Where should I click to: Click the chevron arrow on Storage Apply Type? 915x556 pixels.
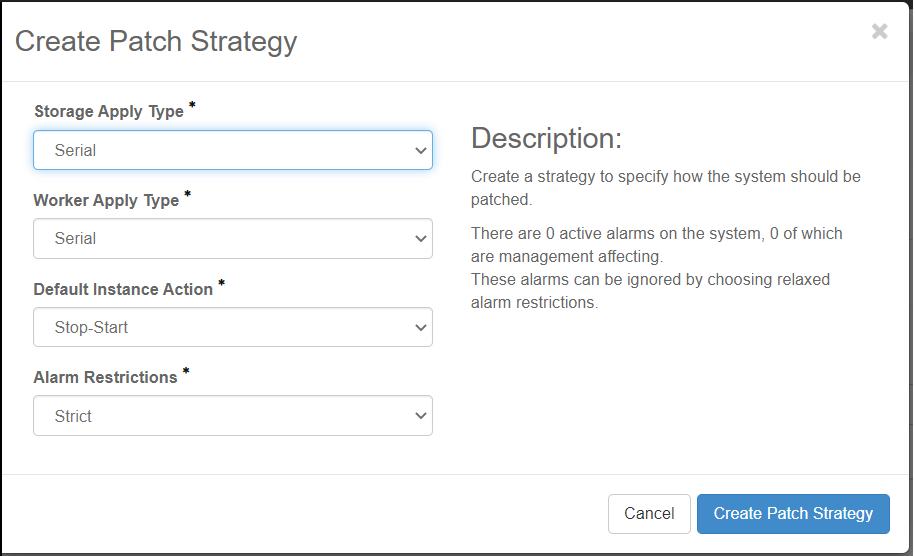(x=420, y=151)
